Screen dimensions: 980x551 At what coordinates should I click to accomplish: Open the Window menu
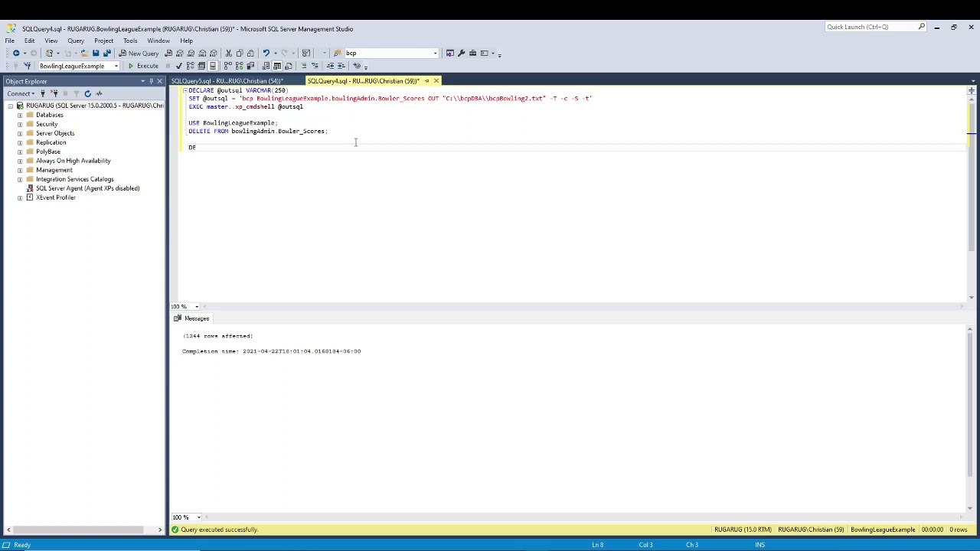coord(158,41)
